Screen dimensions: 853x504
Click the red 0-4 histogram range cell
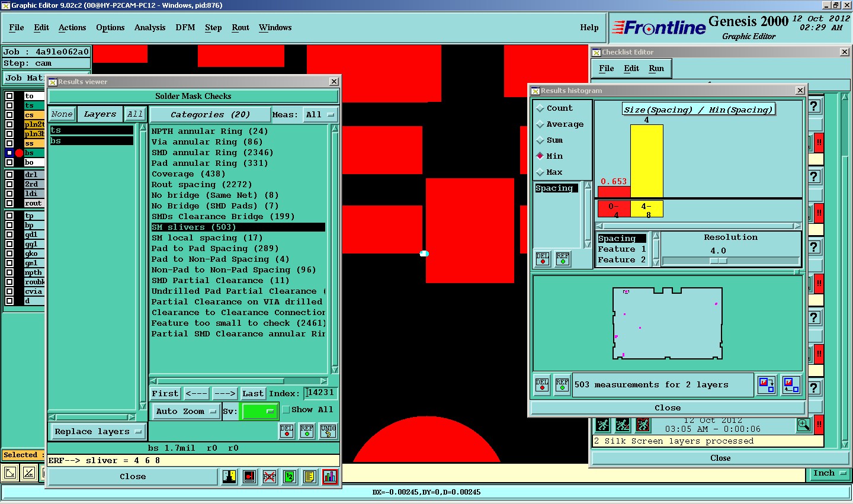[x=614, y=210]
